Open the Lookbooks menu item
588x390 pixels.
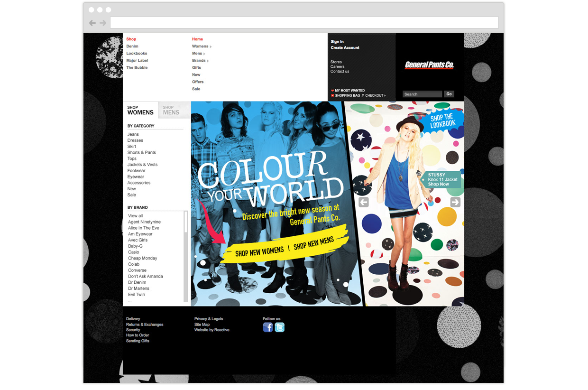pos(137,54)
